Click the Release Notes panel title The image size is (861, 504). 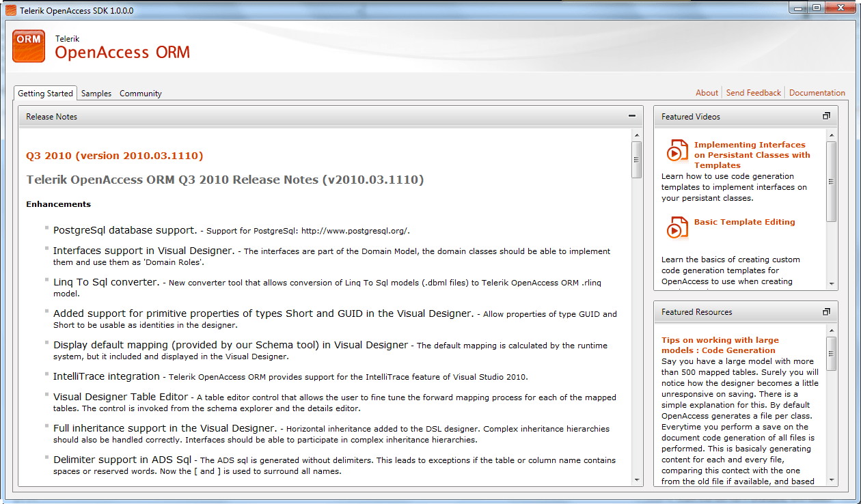click(51, 117)
